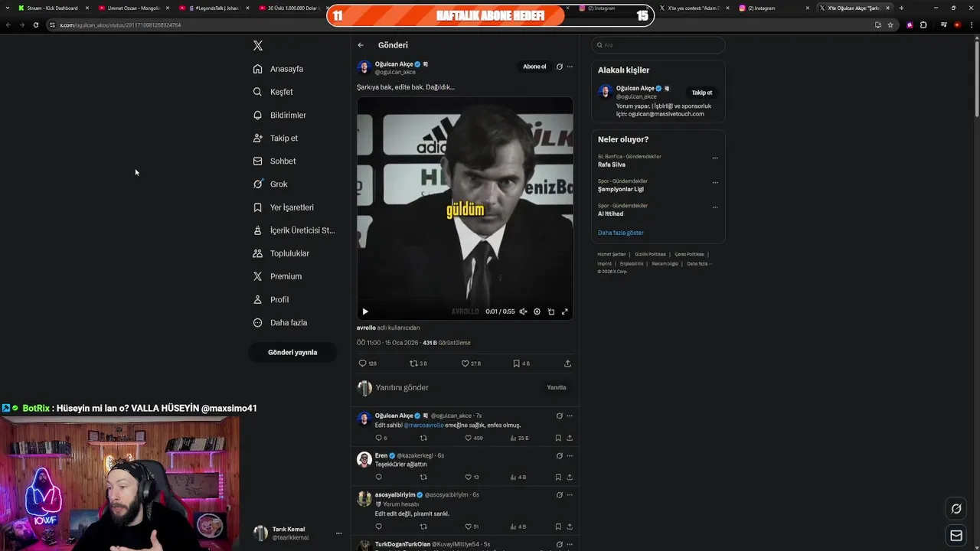Share asosyalbiriyim's 'piramit sanki' comment

click(570, 527)
